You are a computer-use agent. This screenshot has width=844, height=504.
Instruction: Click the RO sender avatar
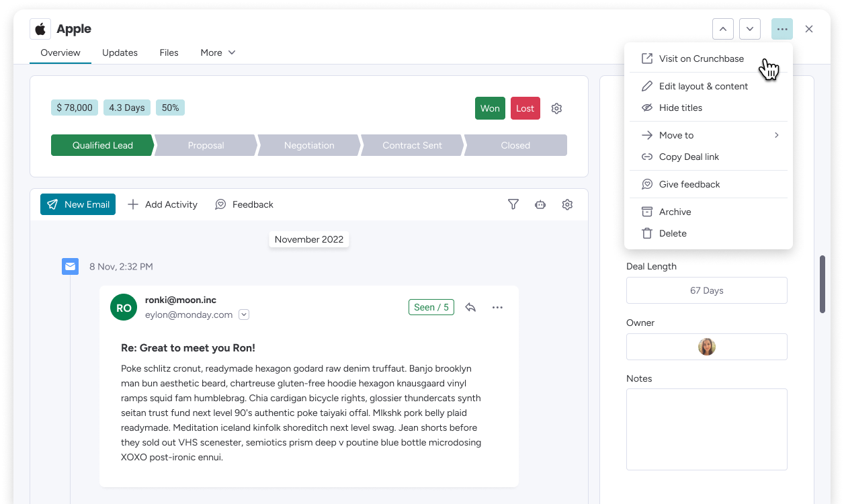click(x=124, y=308)
